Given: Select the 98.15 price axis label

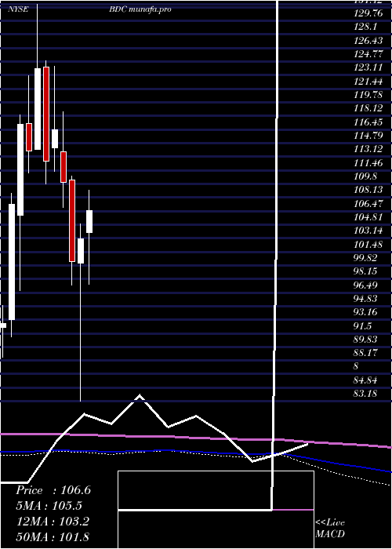Looking at the screenshot, I should pos(365,271).
